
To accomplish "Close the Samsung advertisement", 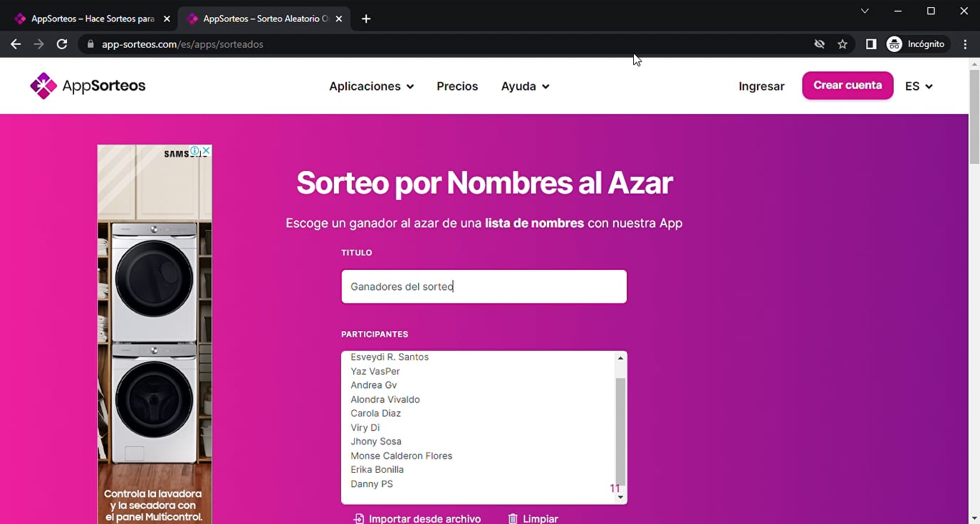I will point(206,151).
